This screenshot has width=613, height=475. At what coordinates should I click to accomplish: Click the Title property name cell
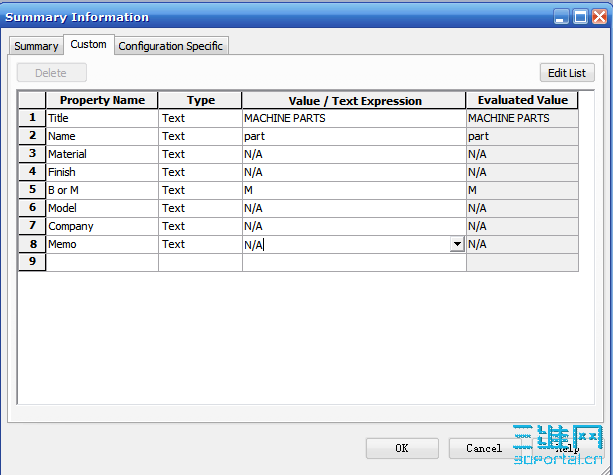(x=102, y=118)
